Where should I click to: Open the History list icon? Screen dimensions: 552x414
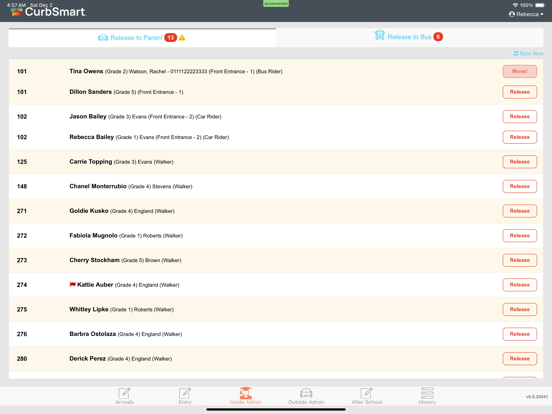pyautogui.click(x=427, y=393)
